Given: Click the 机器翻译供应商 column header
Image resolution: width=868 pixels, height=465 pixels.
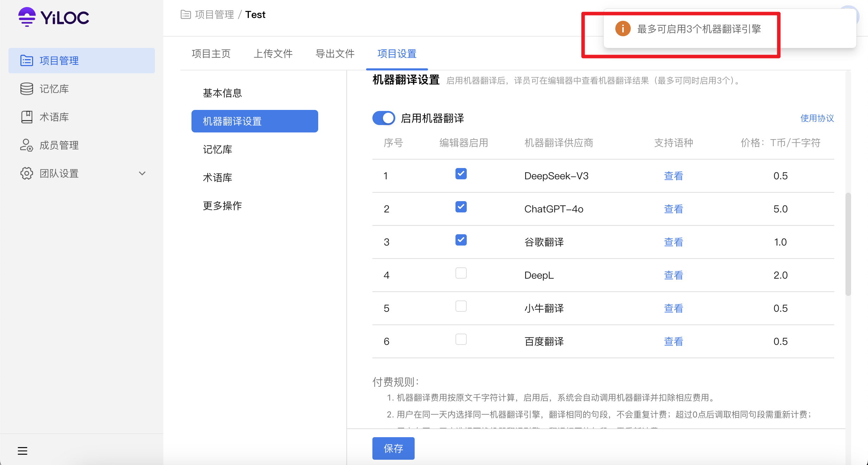Looking at the screenshot, I should [x=559, y=143].
